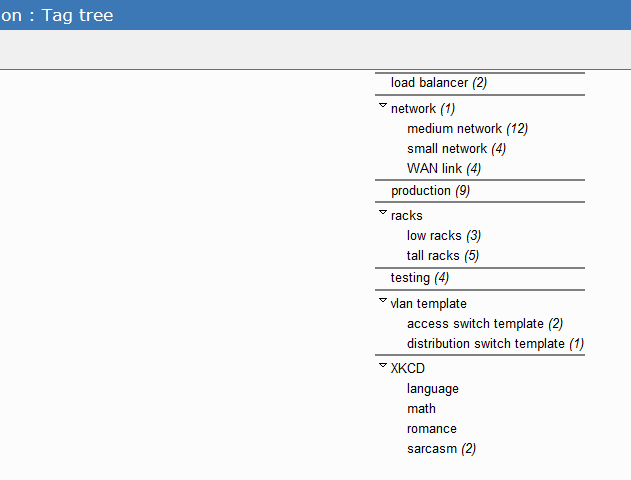Open the sarcasm tag

(431, 449)
